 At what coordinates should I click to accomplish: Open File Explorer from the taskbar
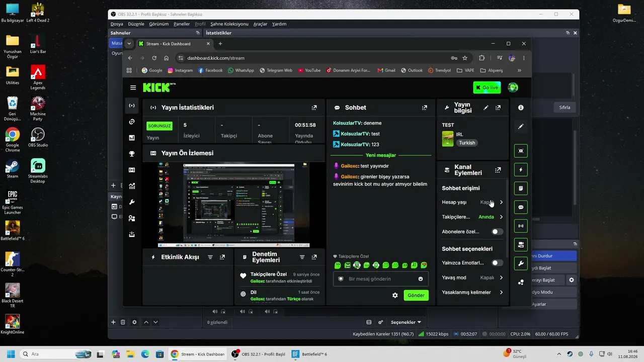click(x=130, y=354)
